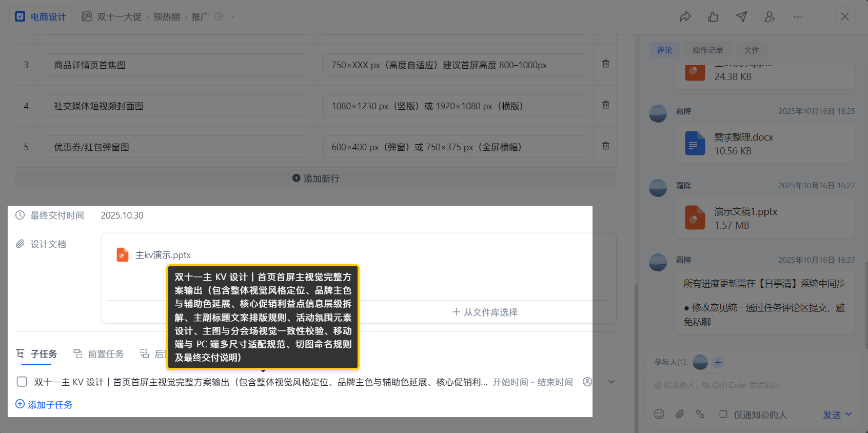Edit the 社交媒体短视频封面图 name field

(x=176, y=106)
